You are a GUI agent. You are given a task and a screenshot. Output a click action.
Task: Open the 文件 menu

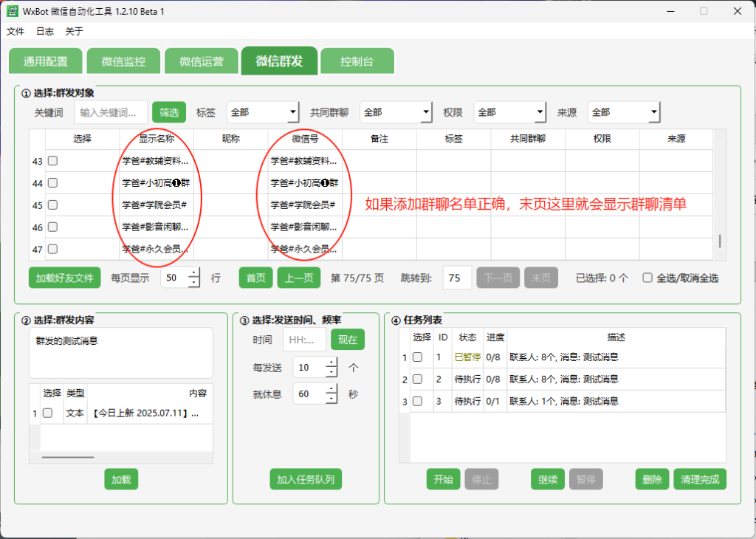coord(16,31)
